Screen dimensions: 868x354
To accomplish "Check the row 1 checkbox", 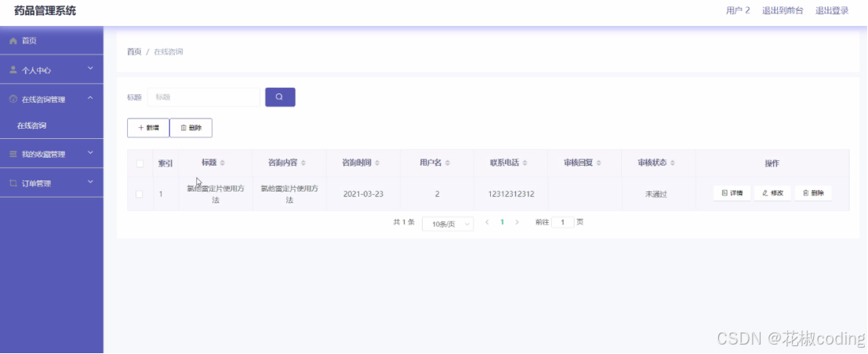I will tap(140, 194).
